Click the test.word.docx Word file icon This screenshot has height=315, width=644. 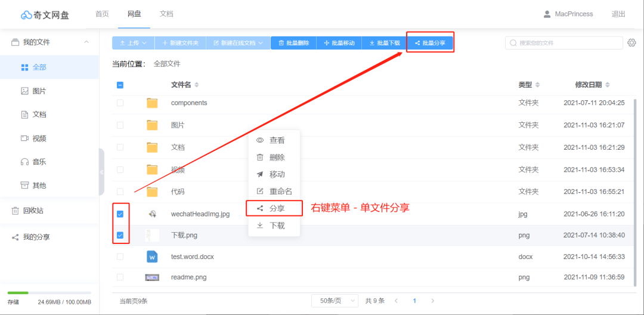click(152, 257)
